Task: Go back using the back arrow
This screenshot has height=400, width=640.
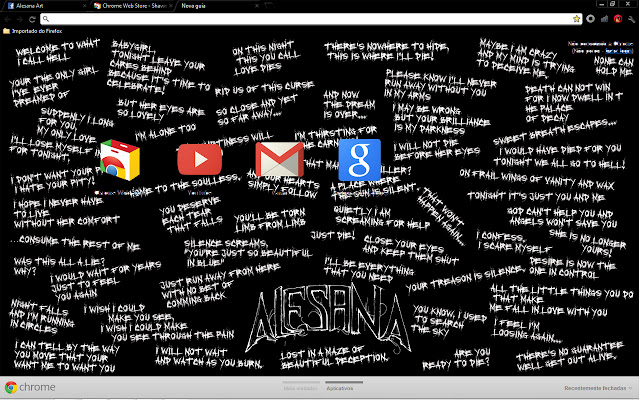Action: [8, 19]
